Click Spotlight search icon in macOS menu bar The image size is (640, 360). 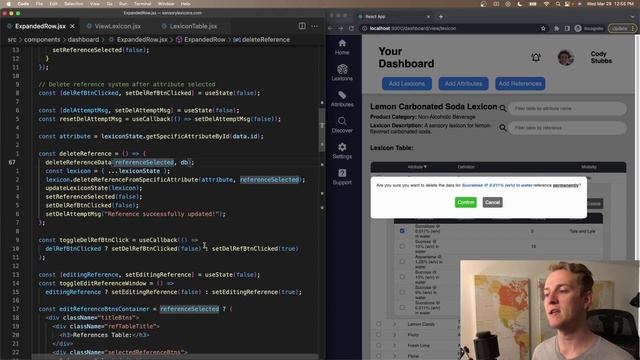pos(558,4)
